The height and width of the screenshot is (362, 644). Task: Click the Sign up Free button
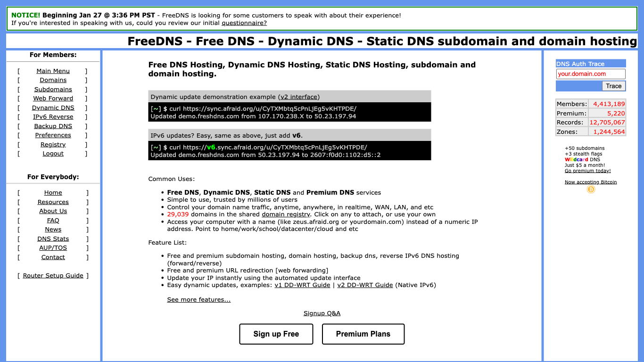pos(276,334)
